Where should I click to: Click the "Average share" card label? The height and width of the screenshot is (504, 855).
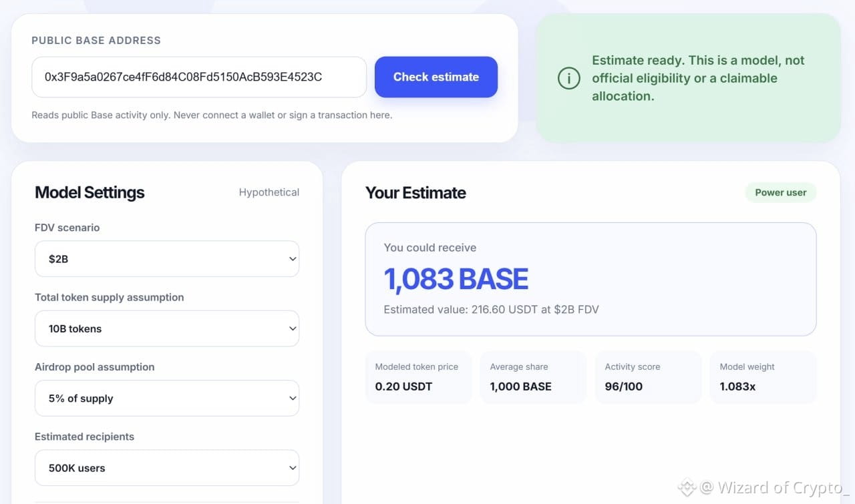tap(519, 366)
